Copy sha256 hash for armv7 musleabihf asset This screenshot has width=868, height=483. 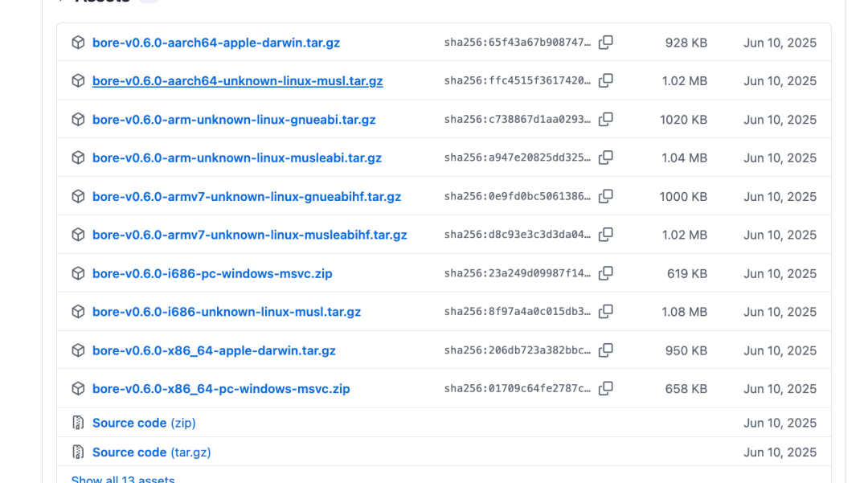pyautogui.click(x=606, y=235)
